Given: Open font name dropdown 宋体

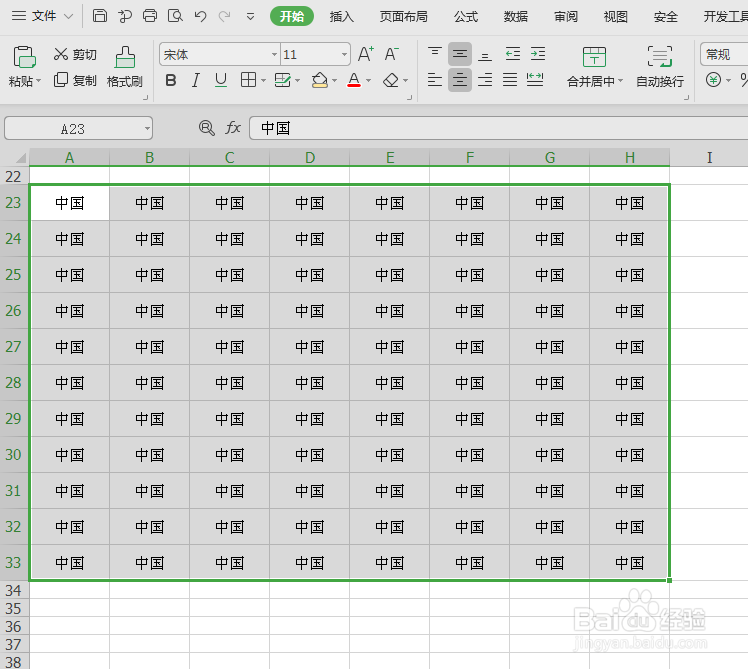Looking at the screenshot, I should [274, 54].
